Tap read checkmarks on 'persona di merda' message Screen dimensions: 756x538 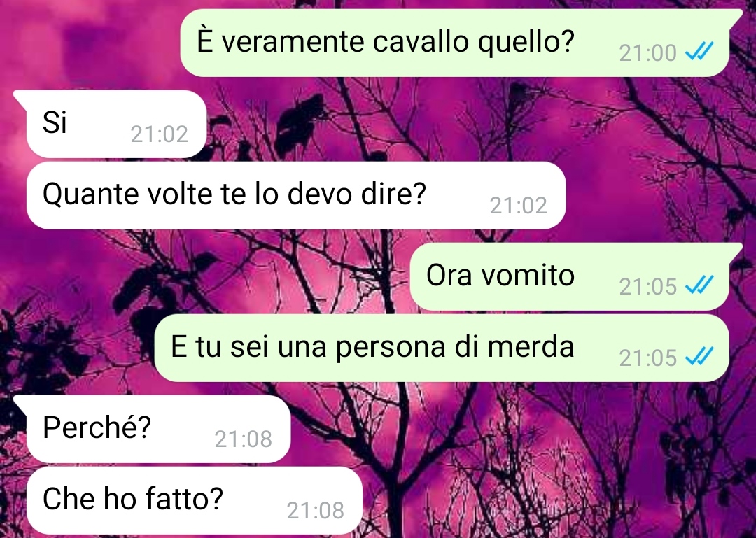click(x=699, y=356)
